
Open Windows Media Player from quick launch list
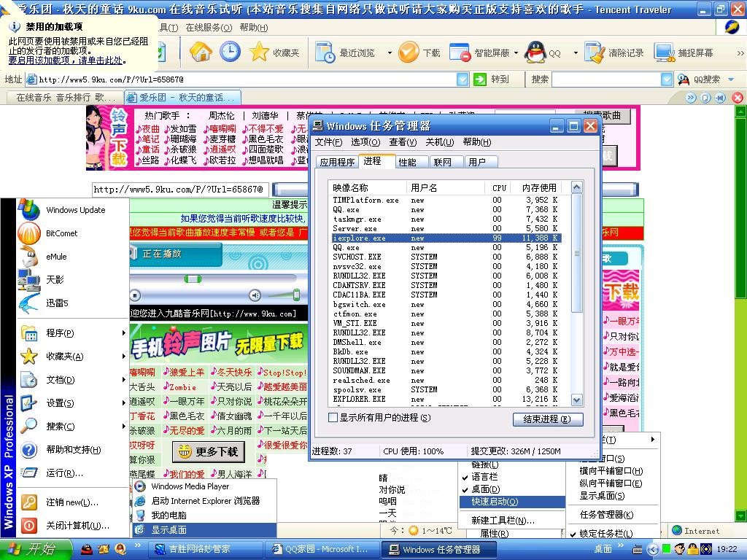(x=205, y=486)
